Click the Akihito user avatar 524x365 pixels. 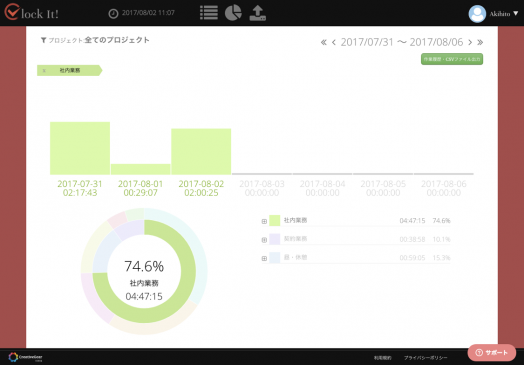point(477,14)
